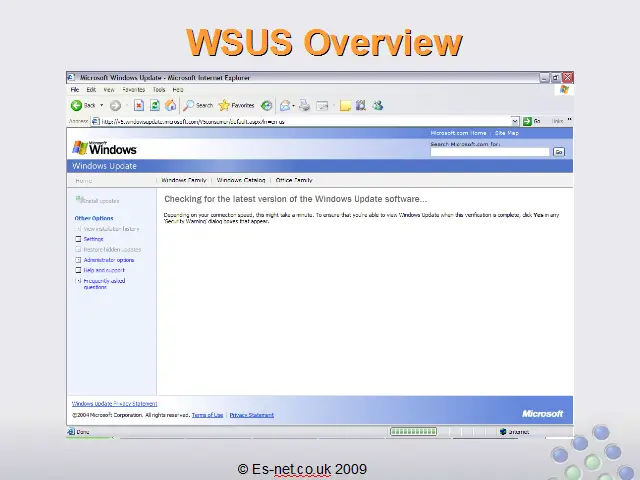Open the Search magnifier toolbar button
The height and width of the screenshot is (480, 640).
click(198, 106)
